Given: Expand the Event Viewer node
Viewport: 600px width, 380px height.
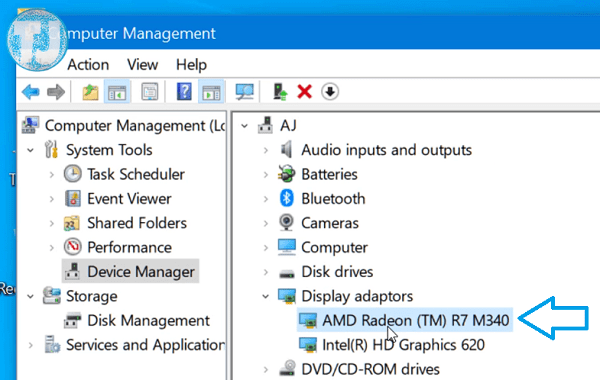Looking at the screenshot, I should (52, 199).
